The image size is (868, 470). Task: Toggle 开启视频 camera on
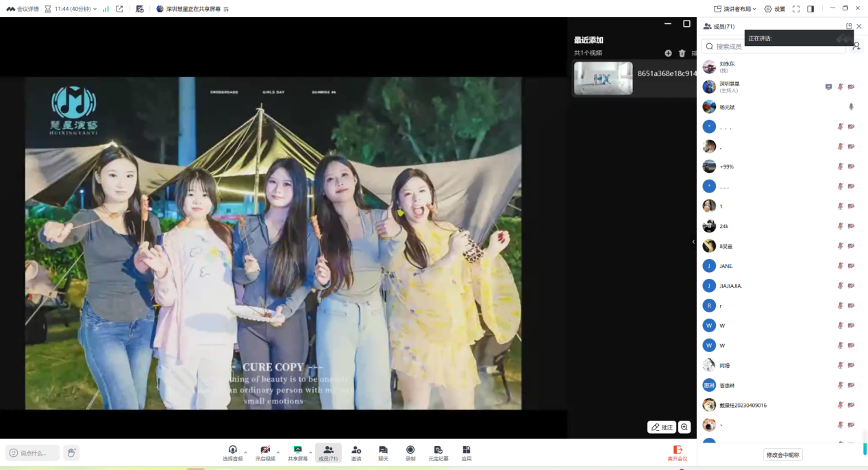(x=265, y=453)
